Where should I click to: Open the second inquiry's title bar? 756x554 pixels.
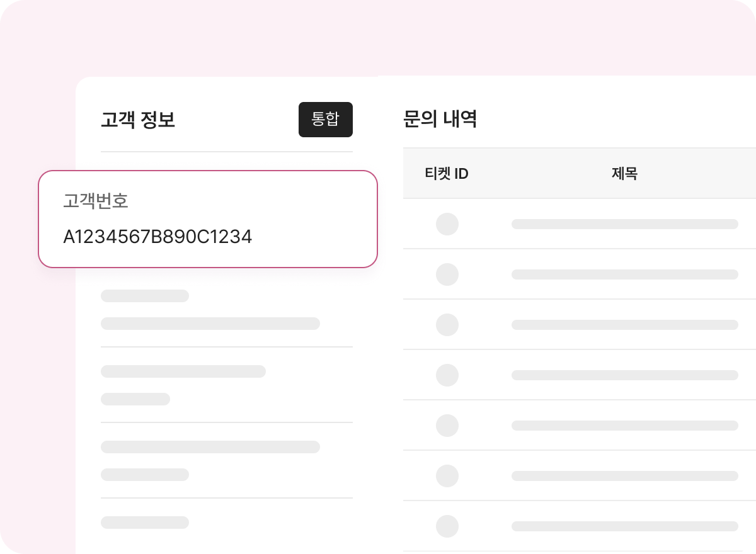click(x=624, y=274)
